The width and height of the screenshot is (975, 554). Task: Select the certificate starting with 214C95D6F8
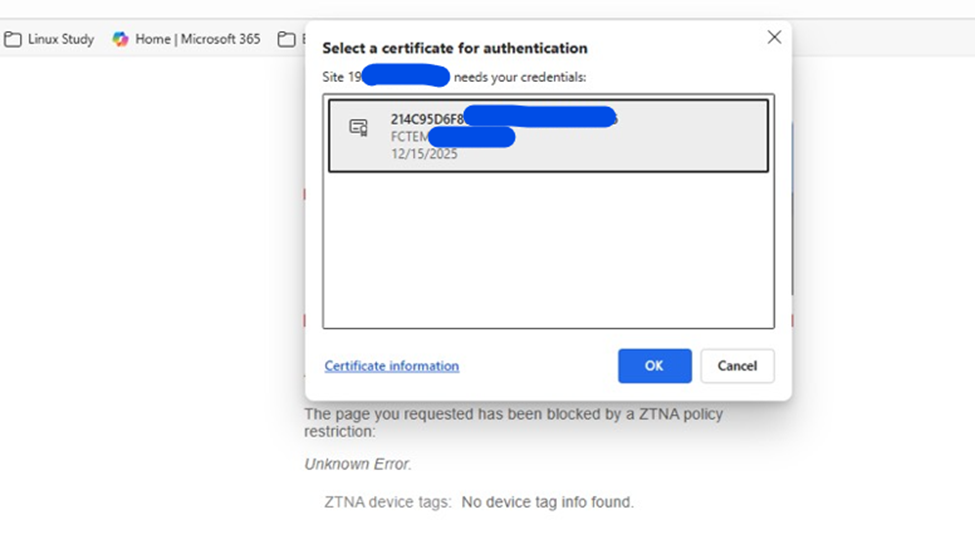pos(548,136)
